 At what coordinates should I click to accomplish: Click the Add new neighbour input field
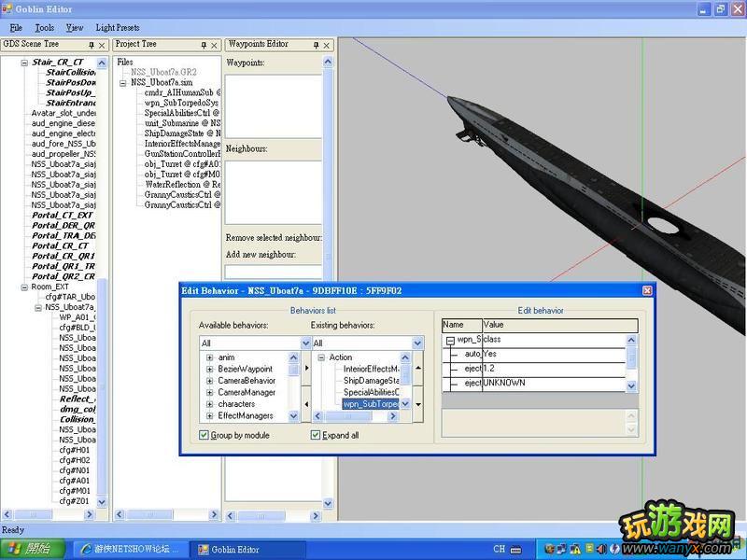coord(273,272)
